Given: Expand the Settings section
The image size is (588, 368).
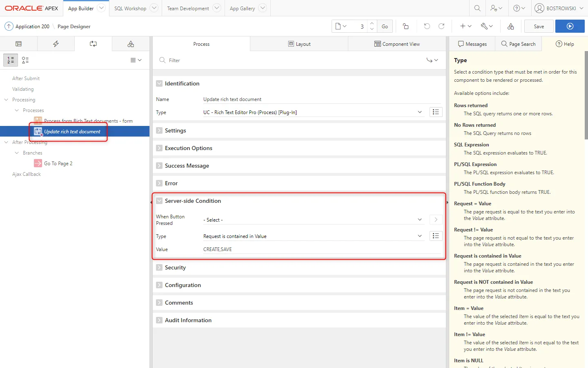Looking at the screenshot, I should pyautogui.click(x=159, y=130).
